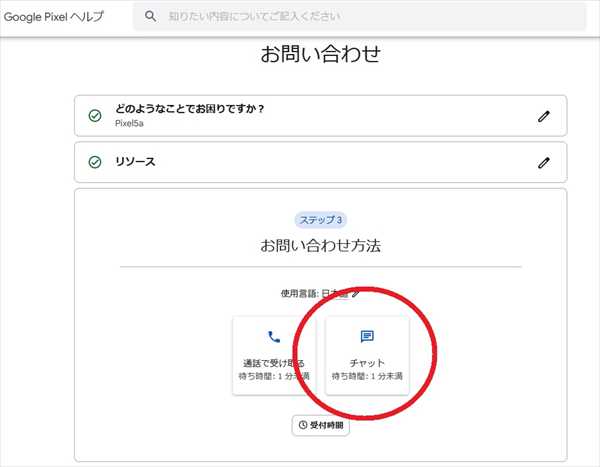Click the search magnifier icon
The image size is (600, 467).
(x=150, y=16)
